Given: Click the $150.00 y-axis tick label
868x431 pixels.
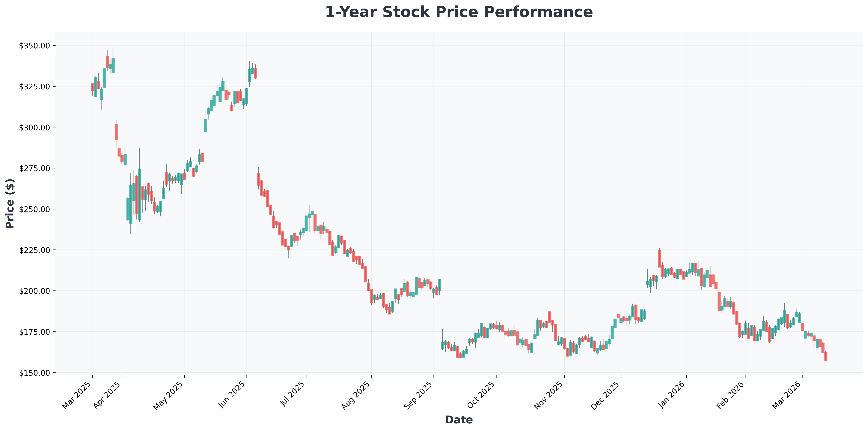Looking at the screenshot, I should coord(34,373).
